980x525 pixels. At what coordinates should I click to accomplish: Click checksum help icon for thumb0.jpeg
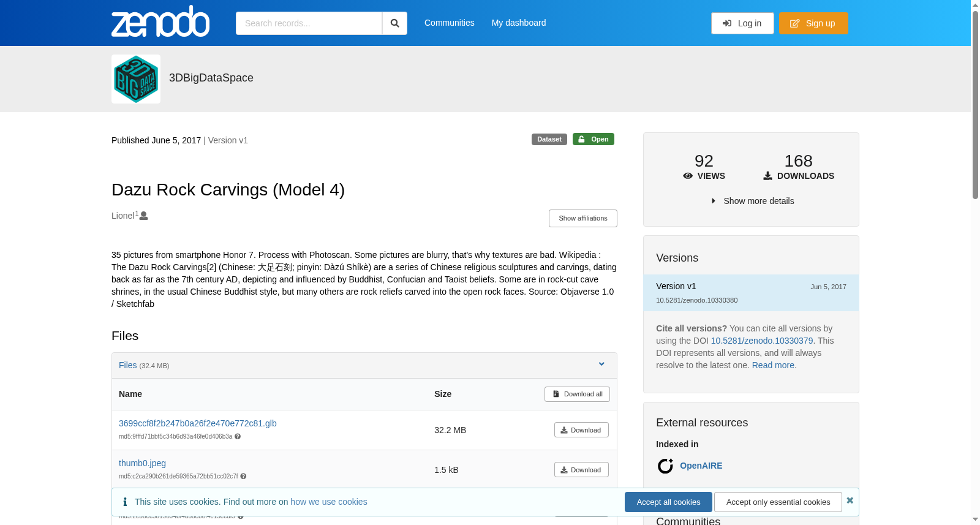pos(243,477)
